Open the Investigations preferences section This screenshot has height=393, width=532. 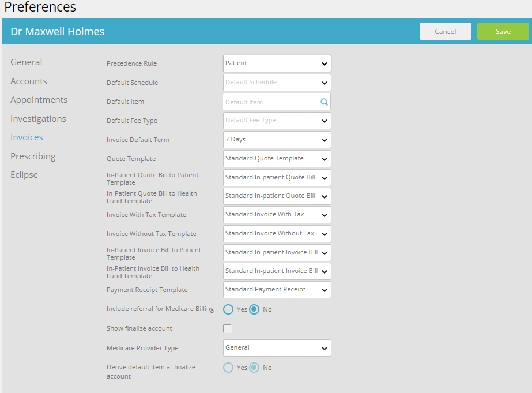coord(38,119)
